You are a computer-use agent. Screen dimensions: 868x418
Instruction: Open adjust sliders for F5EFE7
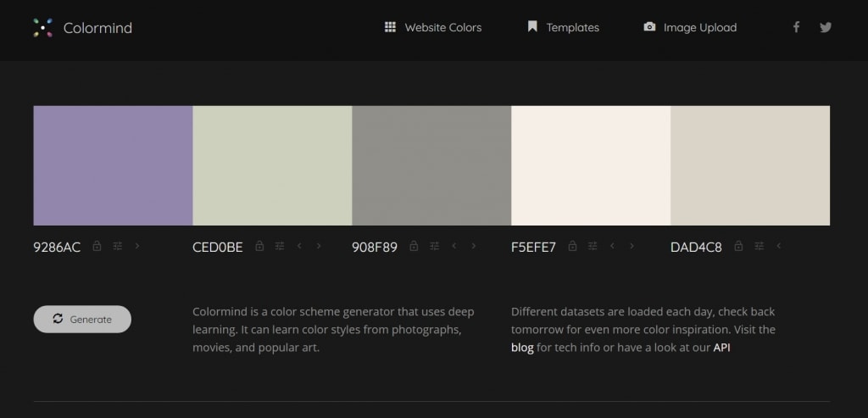pyautogui.click(x=593, y=246)
